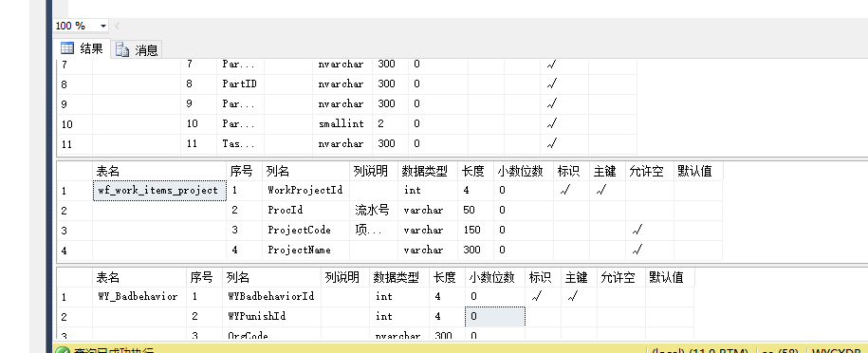The width and height of the screenshot is (868, 353).
Task: Select length value 2 in smallint row
Action: pos(391,123)
